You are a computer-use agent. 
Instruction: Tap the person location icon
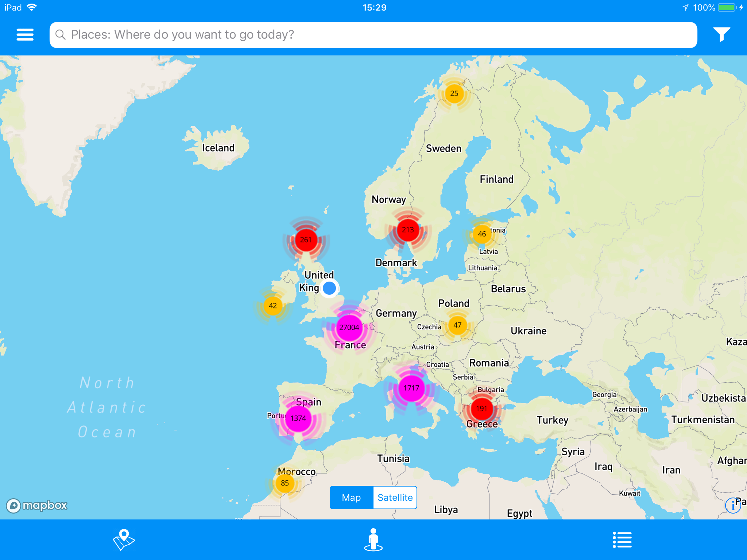click(x=373, y=539)
